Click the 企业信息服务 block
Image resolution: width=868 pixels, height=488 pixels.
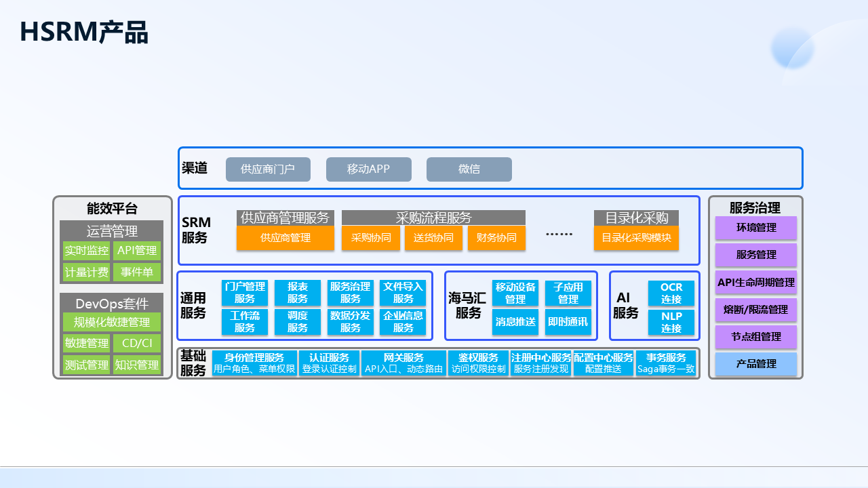coord(403,322)
